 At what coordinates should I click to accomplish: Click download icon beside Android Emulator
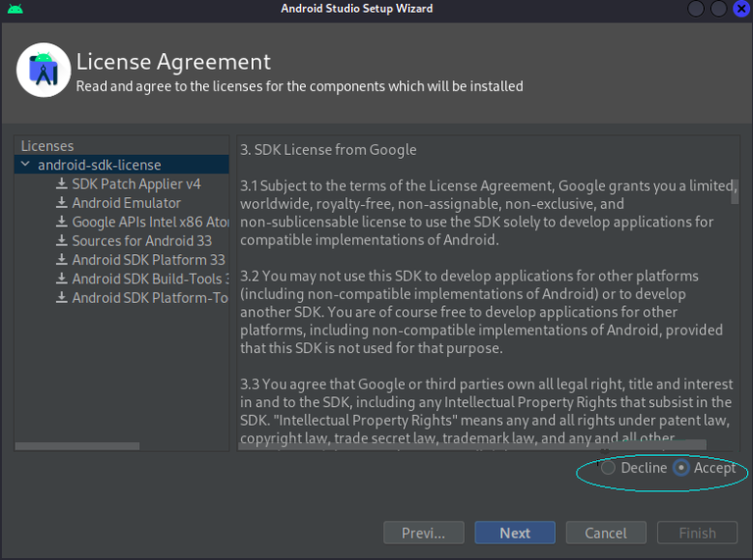coord(62,203)
